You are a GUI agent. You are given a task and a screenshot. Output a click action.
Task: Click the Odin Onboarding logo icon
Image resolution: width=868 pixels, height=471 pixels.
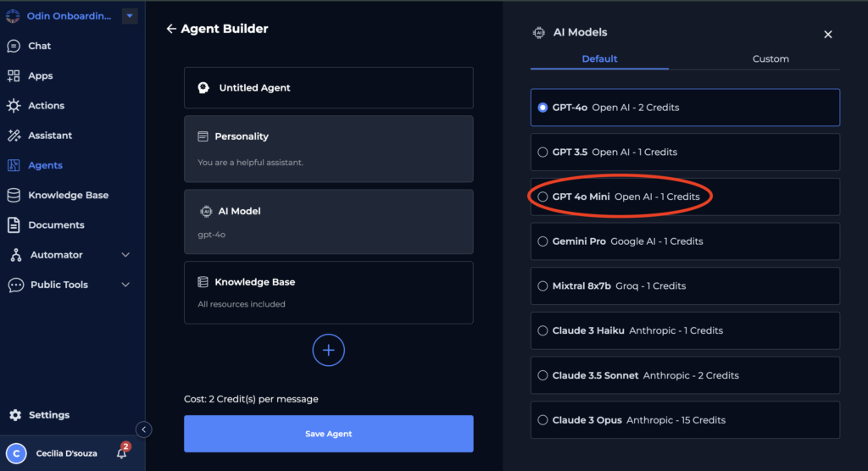[x=13, y=16]
